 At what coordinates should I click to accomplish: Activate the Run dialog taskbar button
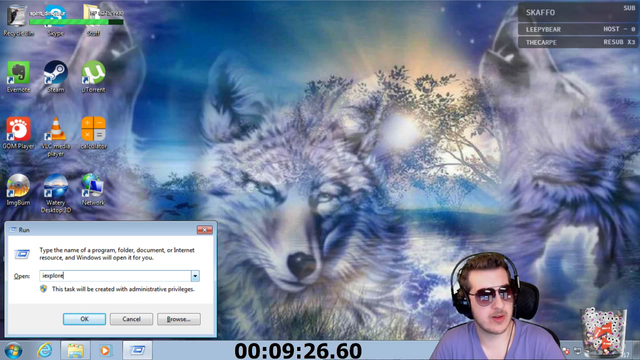[x=138, y=350]
